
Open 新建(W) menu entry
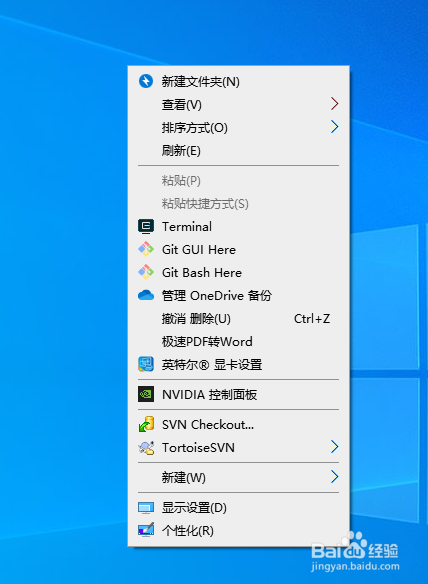238,477
